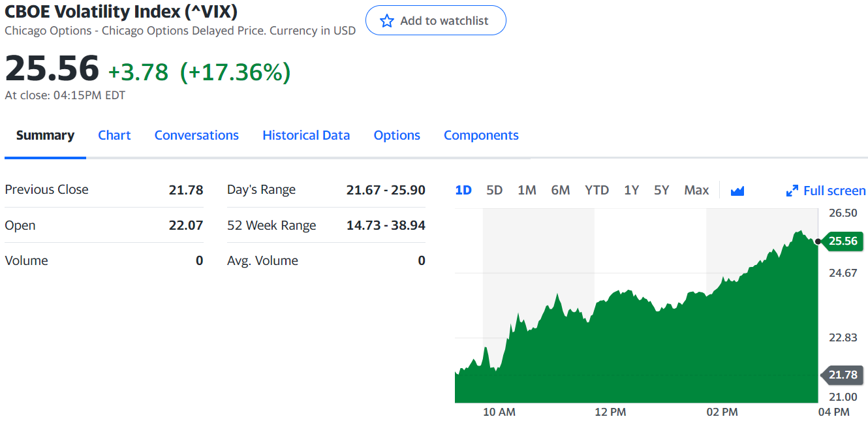
Task: Select the Max chart range
Action: coord(696,190)
